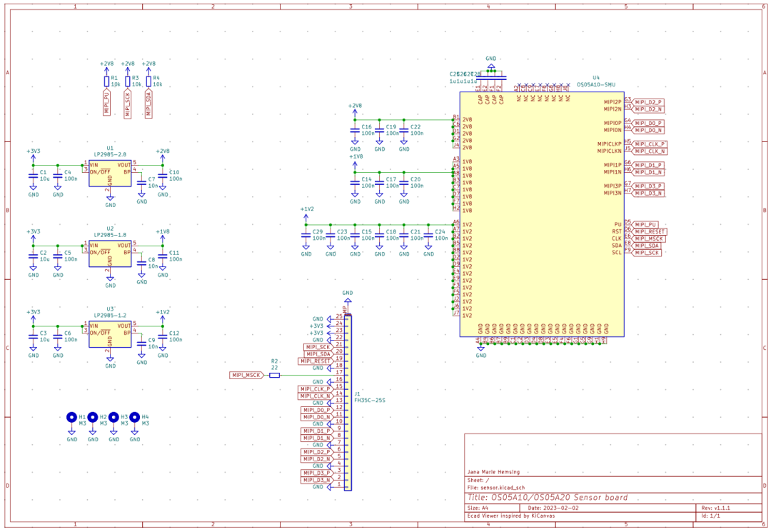This screenshot has width=771, height=532.
Task: Click the FH35C-25S part name text
Action: (x=370, y=400)
